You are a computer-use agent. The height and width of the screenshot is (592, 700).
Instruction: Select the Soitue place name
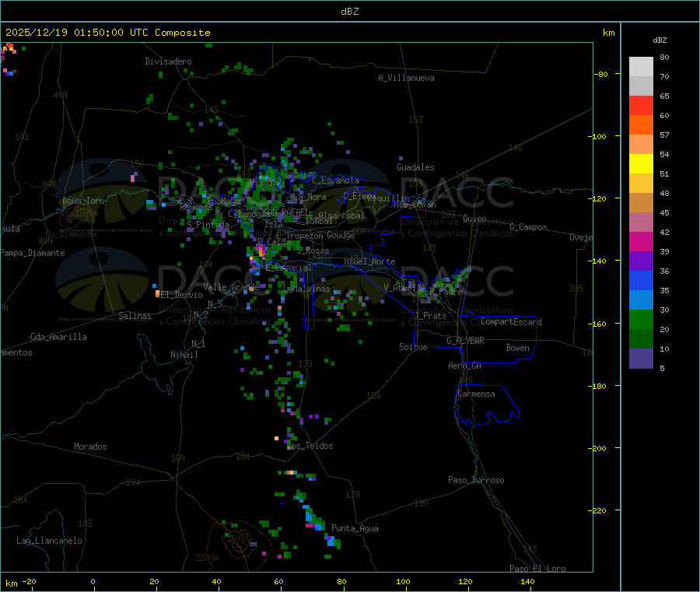pos(413,347)
